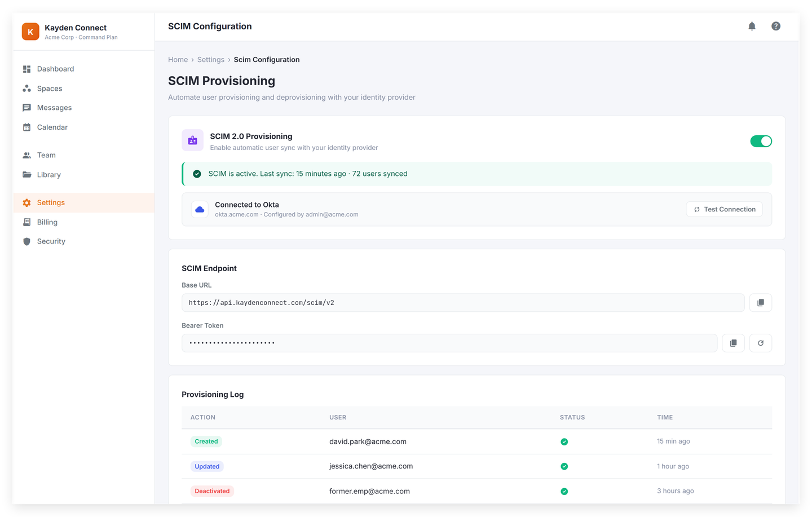Click the SCIM Endpoint heading
This screenshot has height=517, width=812.
(209, 268)
